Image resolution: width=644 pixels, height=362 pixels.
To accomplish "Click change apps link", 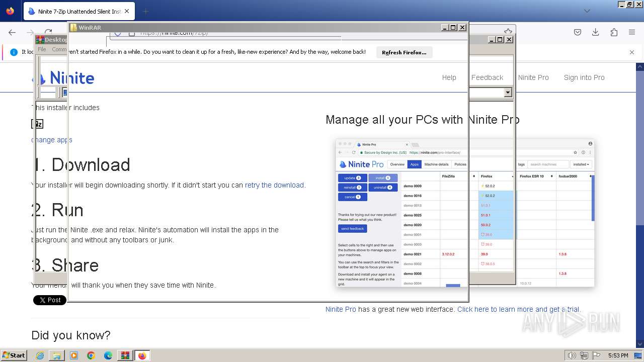I will 52,140.
